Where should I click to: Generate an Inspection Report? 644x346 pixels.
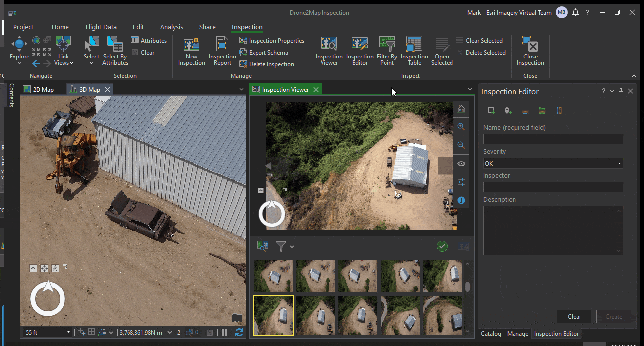(222, 50)
